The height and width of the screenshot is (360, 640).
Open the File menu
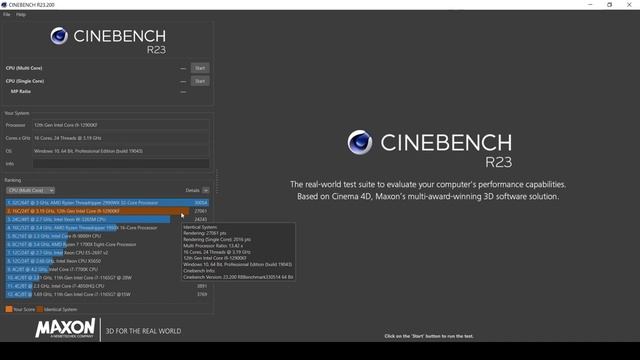tap(7, 14)
